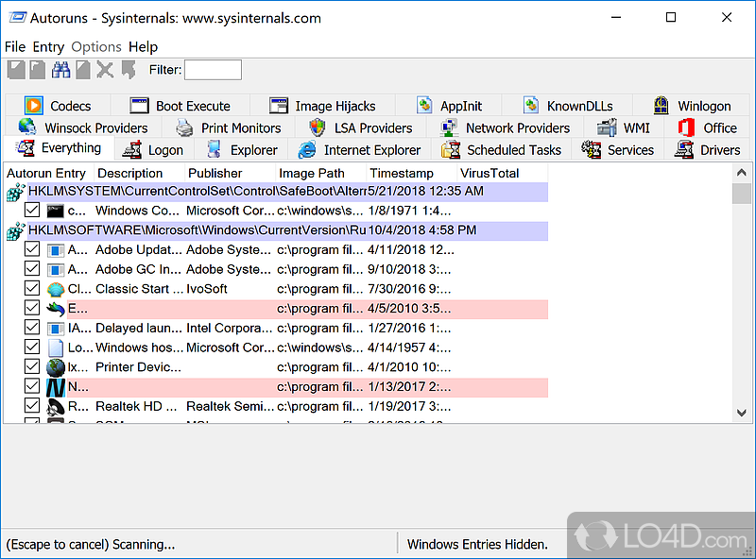The height and width of the screenshot is (559, 756).
Task: Click inside the Filter text box
Action: pyautogui.click(x=212, y=69)
